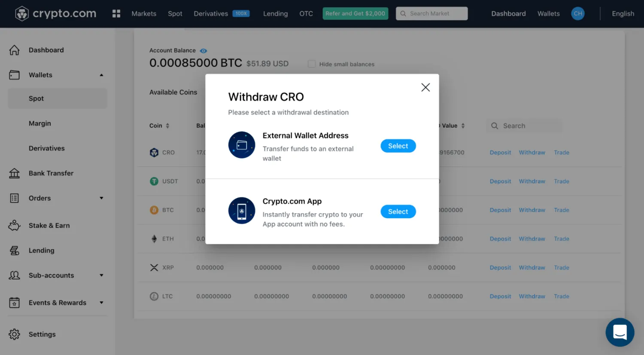This screenshot has height=355, width=644.
Task: Click the ETH coin icon
Action: 154,239
